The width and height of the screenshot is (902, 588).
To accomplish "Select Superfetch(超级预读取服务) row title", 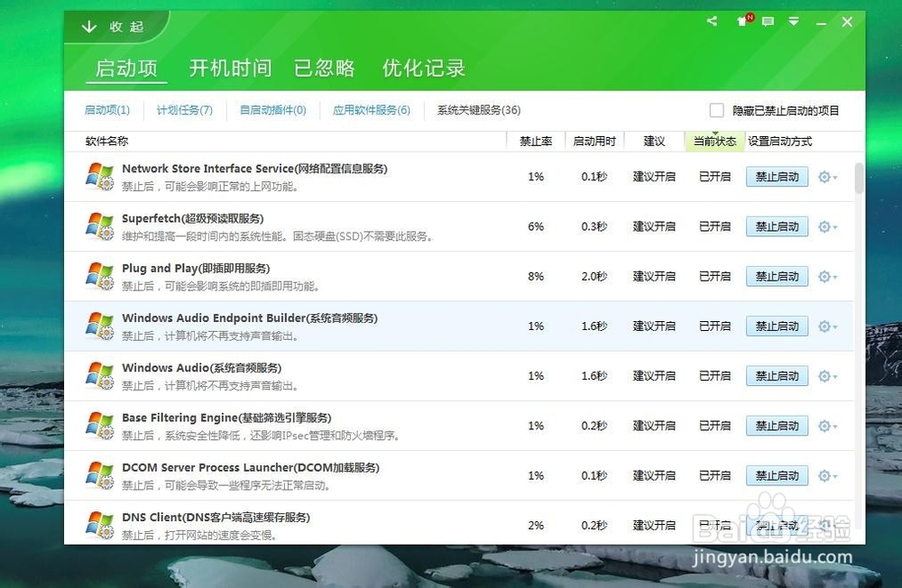I will click(193, 218).
